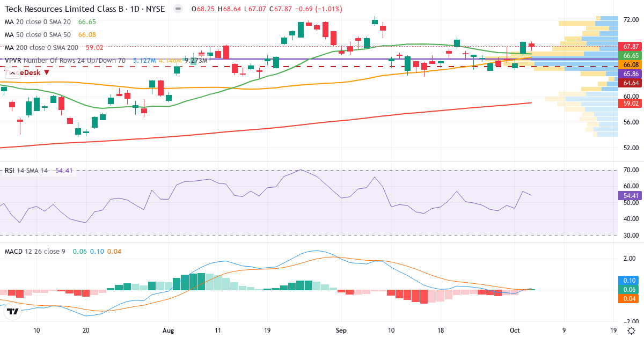The width and height of the screenshot is (644, 338).
Task: Click the RSI scale 30.00 tick
Action: click(631, 235)
